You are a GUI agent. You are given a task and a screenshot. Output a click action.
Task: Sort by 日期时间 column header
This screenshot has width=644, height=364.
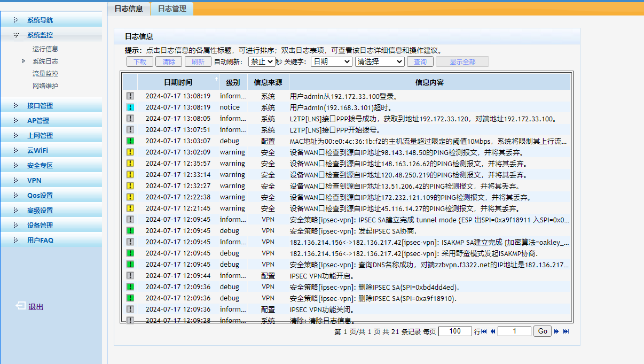178,82
